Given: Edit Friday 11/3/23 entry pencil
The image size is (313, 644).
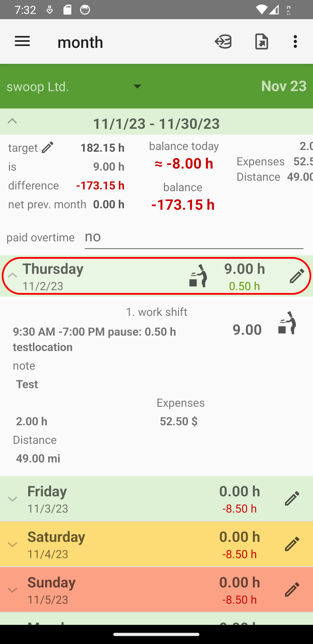Looking at the screenshot, I should [x=292, y=498].
